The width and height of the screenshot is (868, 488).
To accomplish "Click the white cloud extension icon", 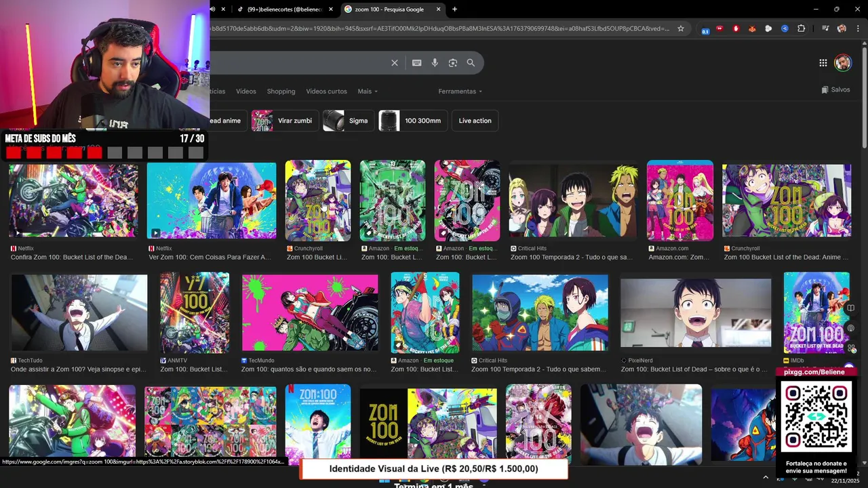I will point(768,28).
